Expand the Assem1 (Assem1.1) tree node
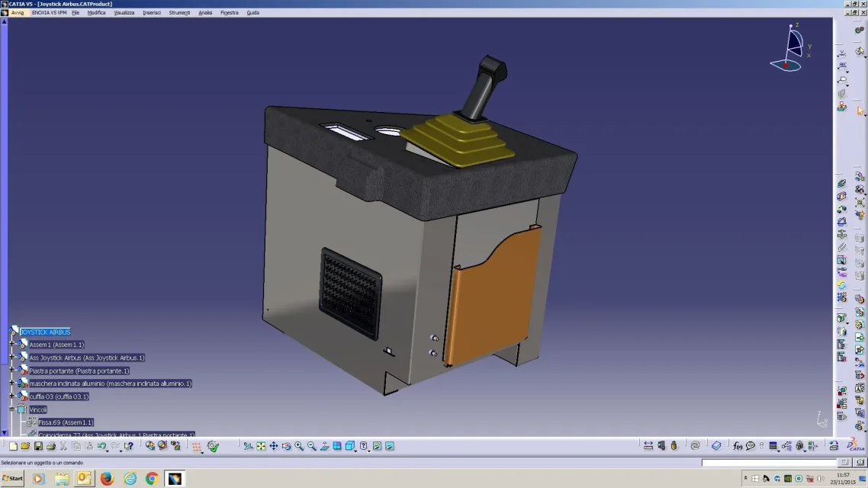The width and height of the screenshot is (868, 488). 12,345
